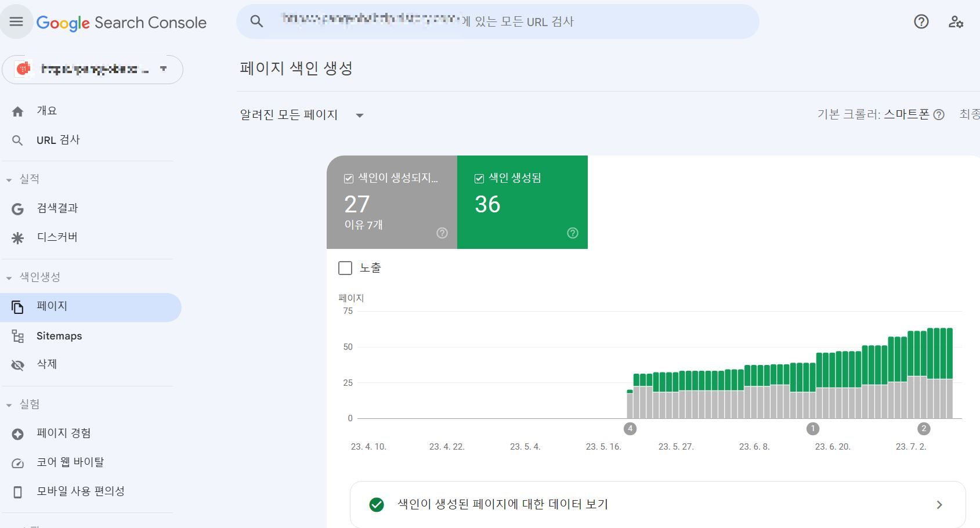Click help icon next to 스마트폰 crawler
980x528 pixels.
point(939,115)
